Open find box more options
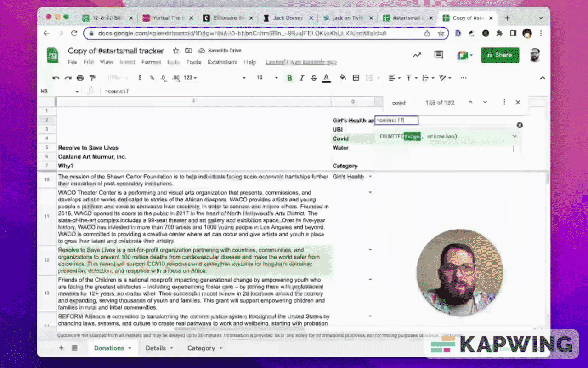 504,102
